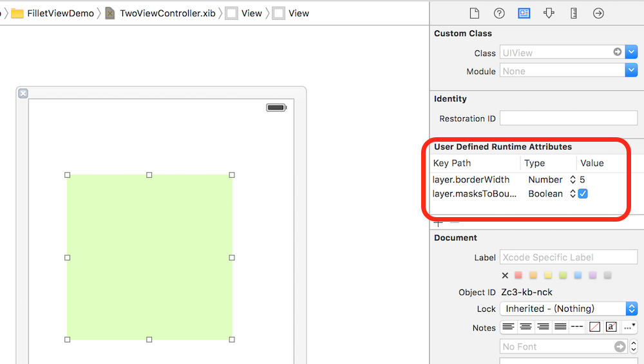The height and width of the screenshot is (364, 644).
Task: Click the TwoViewController.xib file icon
Action: coord(109,13)
